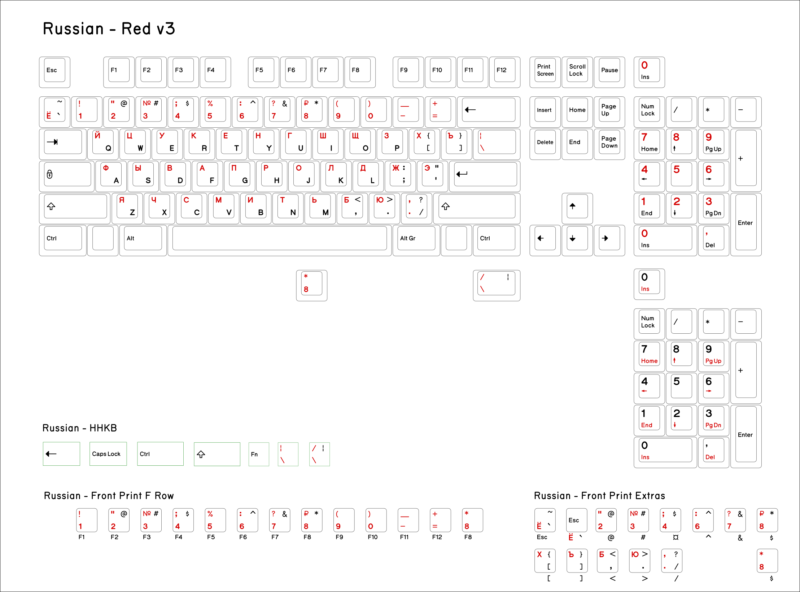Image resolution: width=800 pixels, height=592 pixels.
Task: Click the HHKB Ctrl key
Action: click(x=160, y=454)
